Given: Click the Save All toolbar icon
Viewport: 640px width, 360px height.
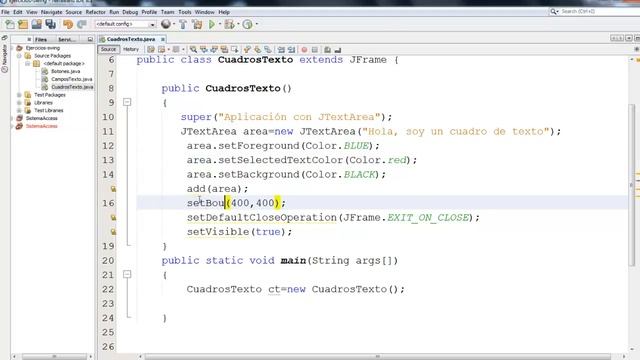Looking at the screenshot, I should point(50,24).
